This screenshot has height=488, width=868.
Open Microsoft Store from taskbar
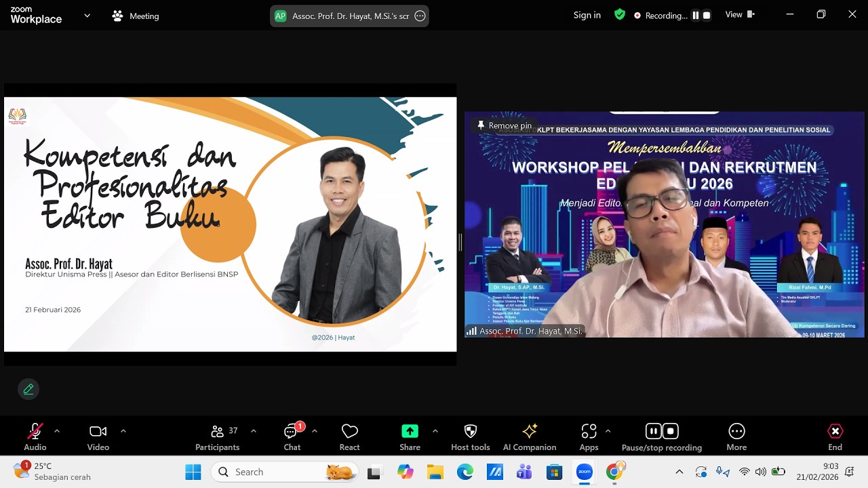[555, 472]
